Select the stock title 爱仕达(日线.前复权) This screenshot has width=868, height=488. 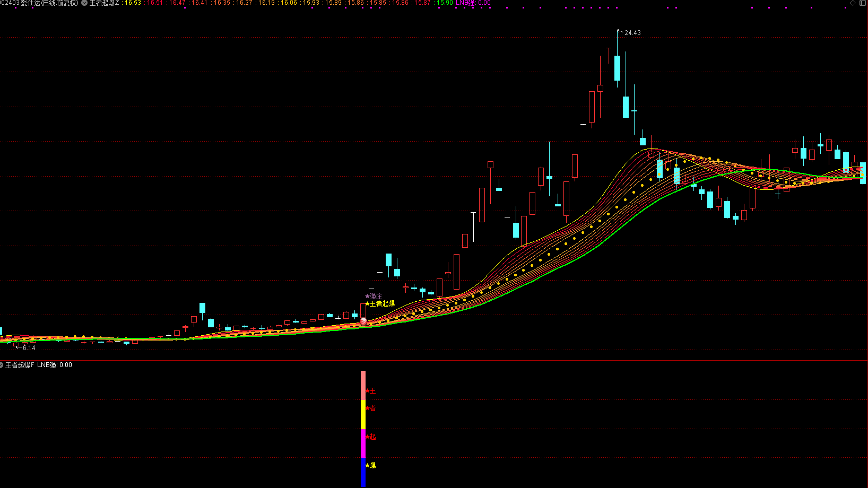(49, 3)
